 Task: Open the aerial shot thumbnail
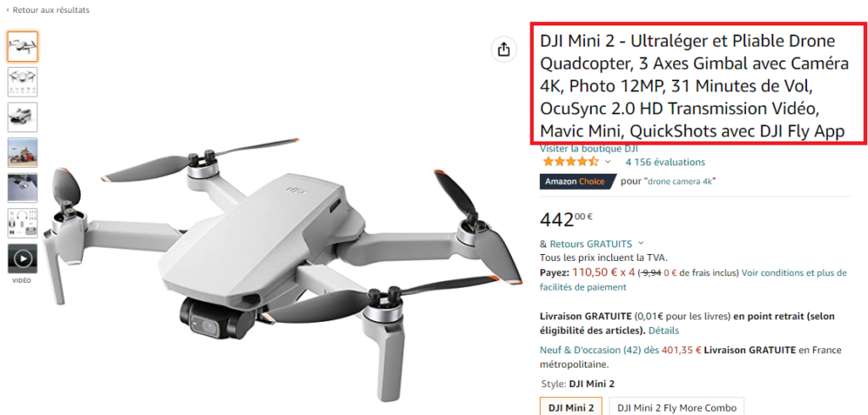[23, 188]
